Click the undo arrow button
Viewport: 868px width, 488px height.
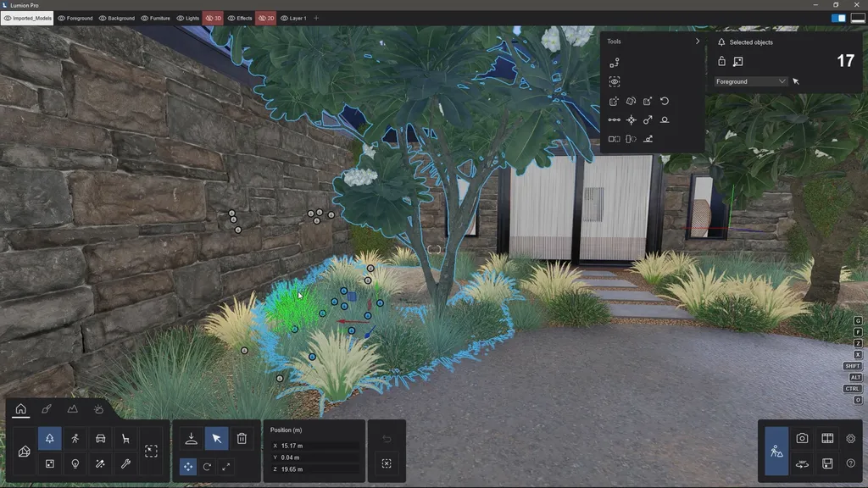(x=387, y=439)
